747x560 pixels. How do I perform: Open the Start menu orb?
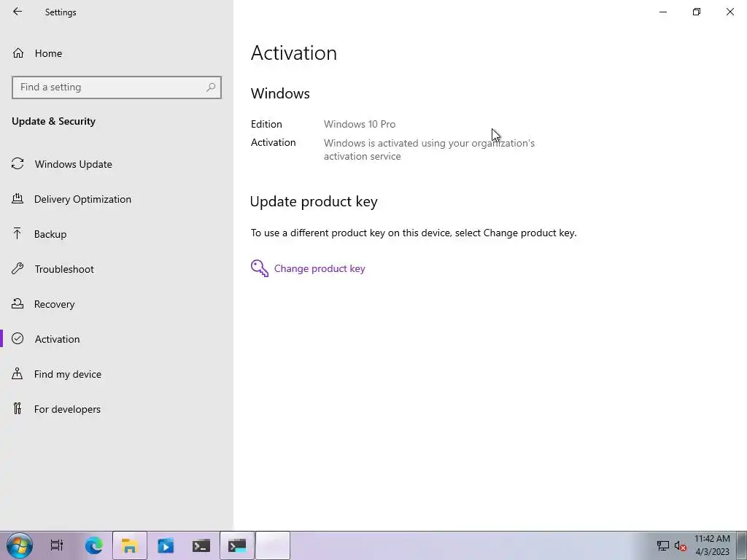point(20,545)
